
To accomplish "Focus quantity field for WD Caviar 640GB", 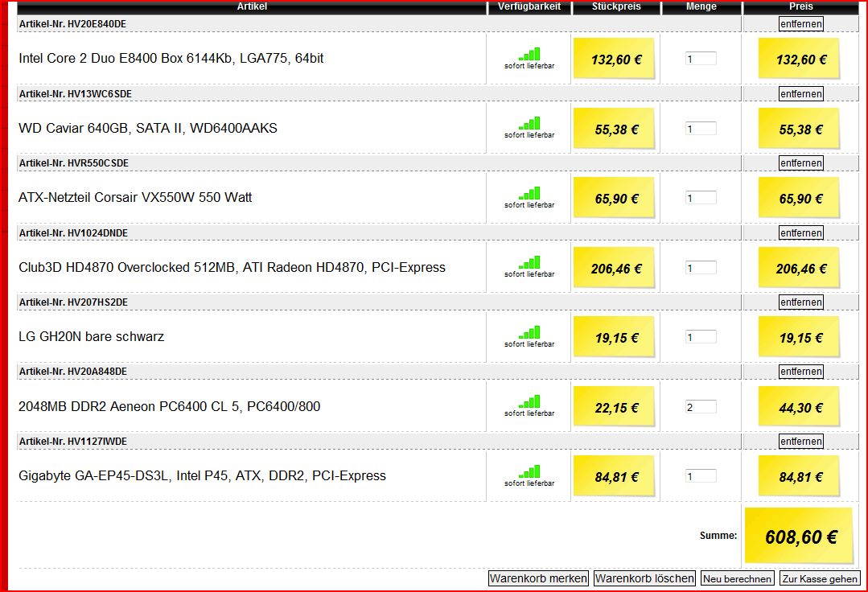I will (701, 129).
